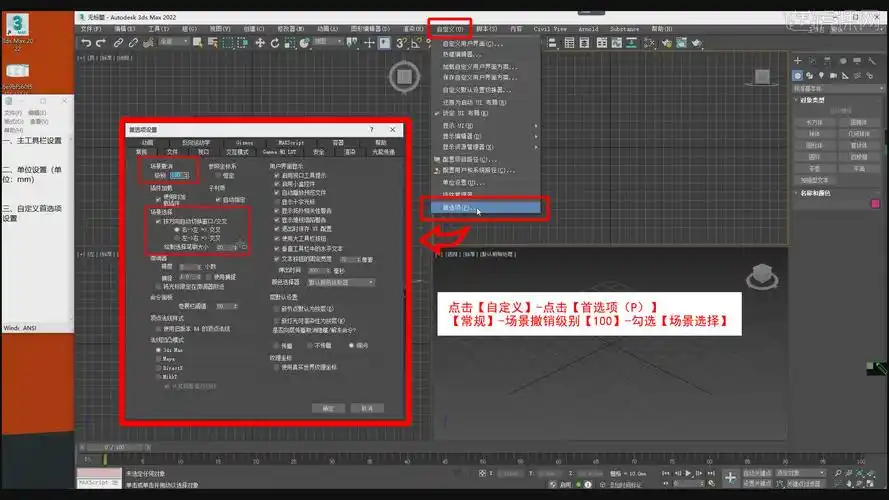Choose the Rectangular Selection Region tool
Viewport: 889px width, 500px height.
pos(228,43)
